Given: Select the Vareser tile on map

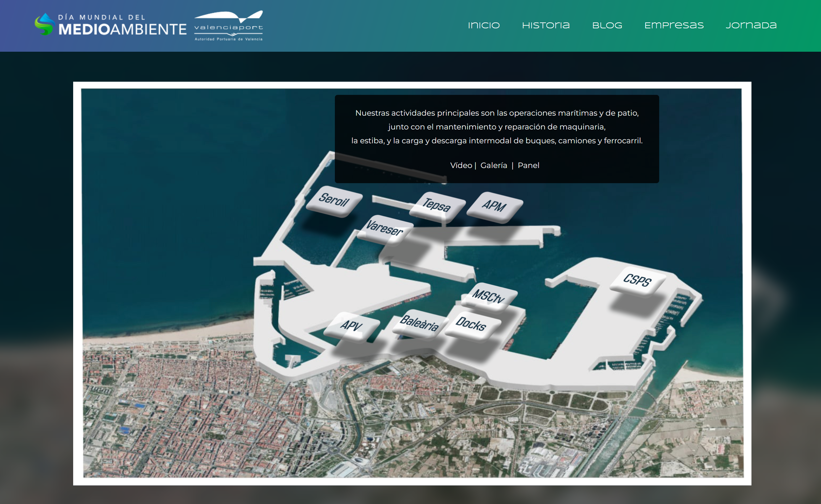Looking at the screenshot, I should [385, 230].
